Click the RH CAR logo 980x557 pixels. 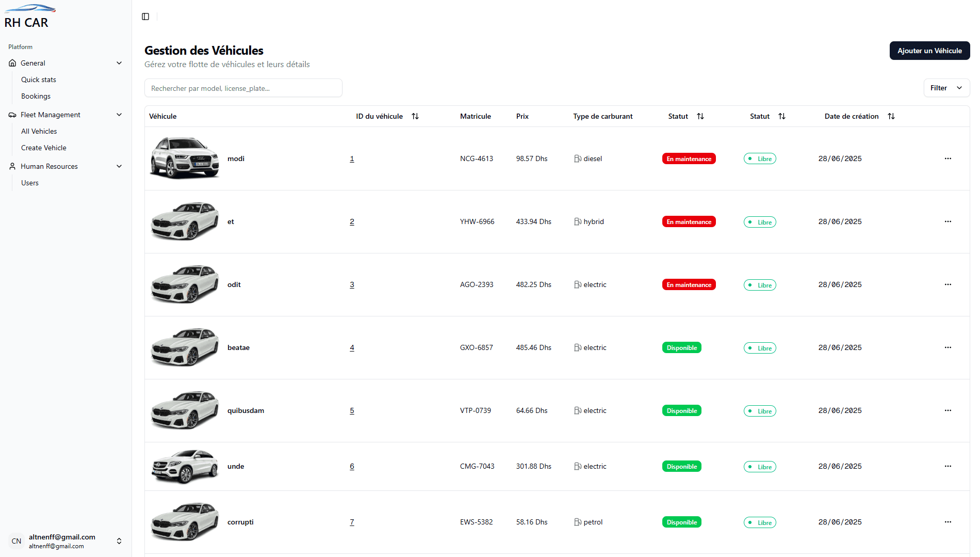tap(29, 15)
